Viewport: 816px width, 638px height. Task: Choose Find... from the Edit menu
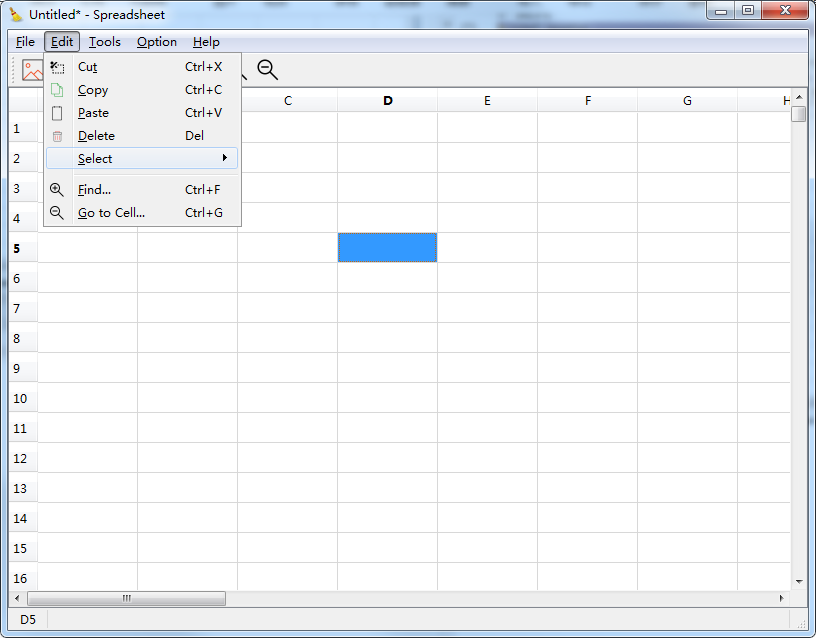(x=142, y=190)
